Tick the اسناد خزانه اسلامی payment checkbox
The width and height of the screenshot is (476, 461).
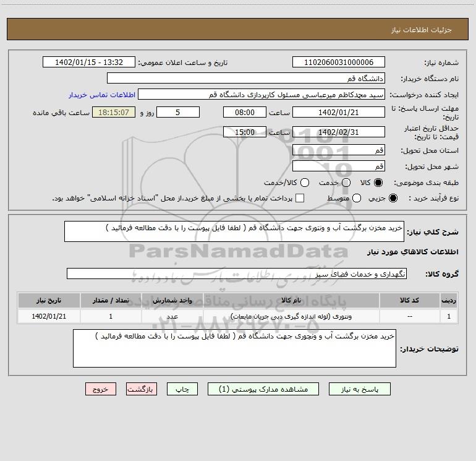pos(300,198)
